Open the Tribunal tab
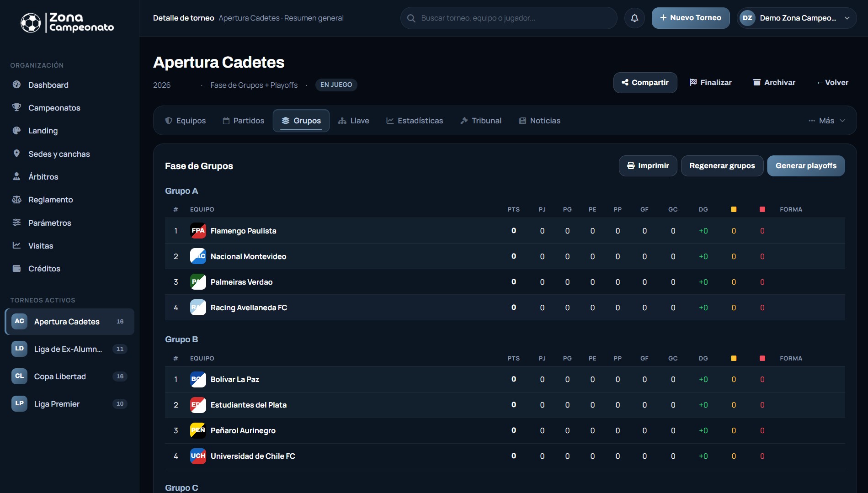 point(481,121)
